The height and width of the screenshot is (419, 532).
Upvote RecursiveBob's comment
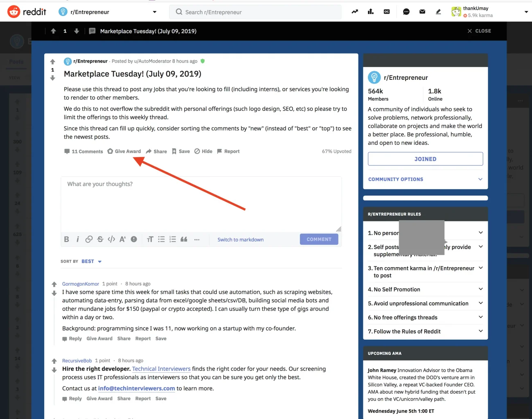54,361
